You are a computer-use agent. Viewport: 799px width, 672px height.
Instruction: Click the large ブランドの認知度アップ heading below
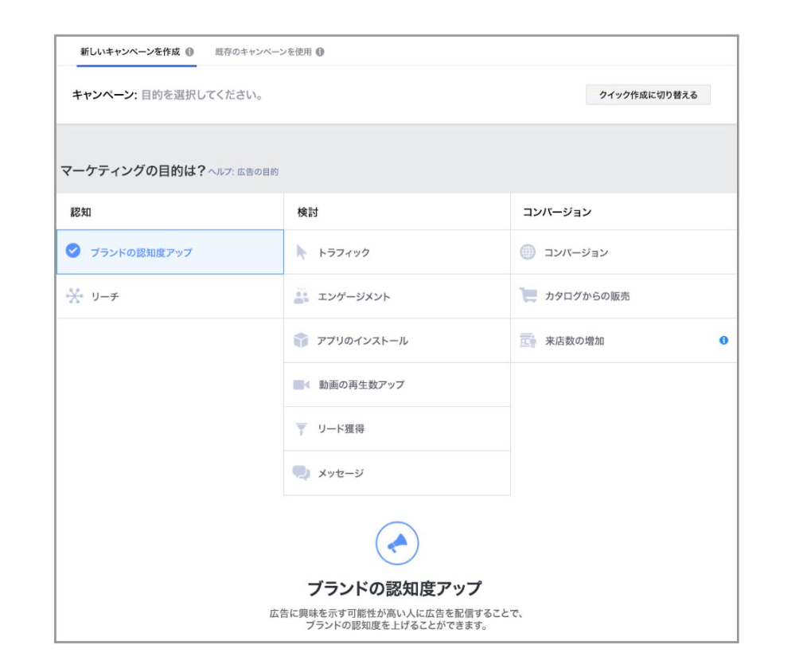coord(395,588)
